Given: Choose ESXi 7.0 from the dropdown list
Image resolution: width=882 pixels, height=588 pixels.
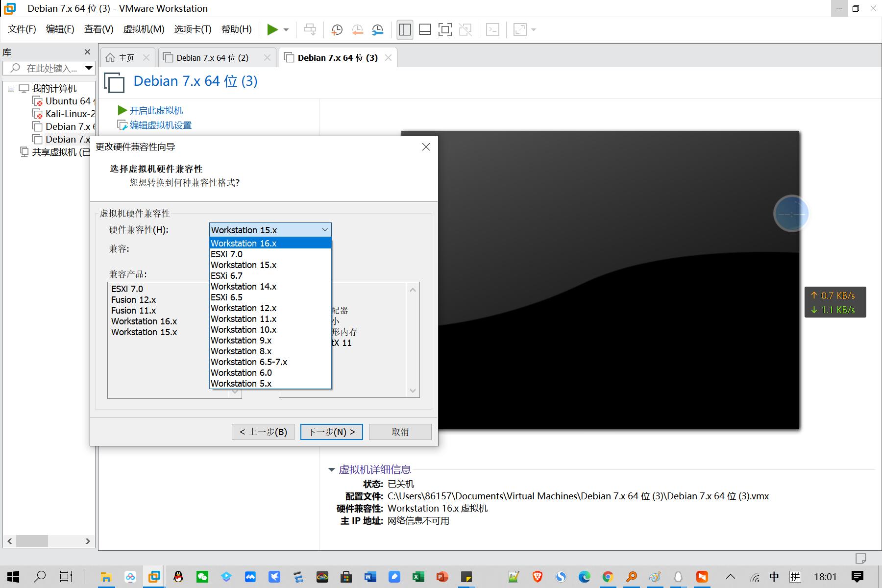Looking at the screenshot, I should tap(270, 254).
